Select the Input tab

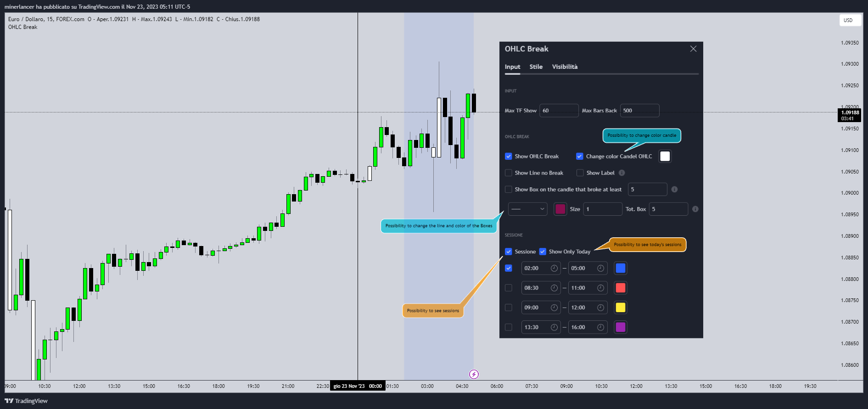coord(512,67)
